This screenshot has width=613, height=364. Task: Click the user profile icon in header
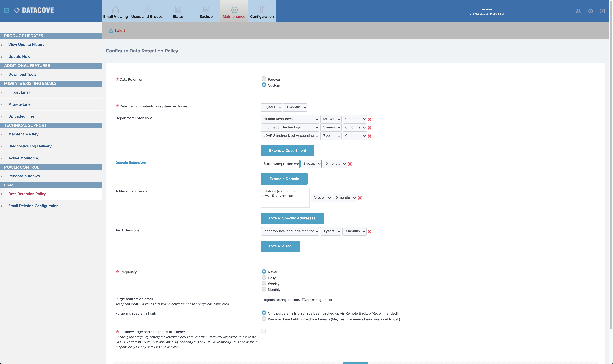578,11
